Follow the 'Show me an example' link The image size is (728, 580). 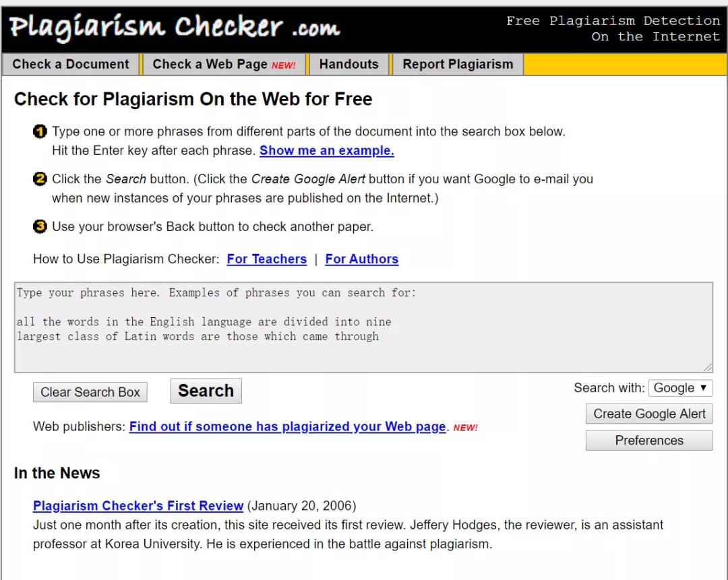327,150
